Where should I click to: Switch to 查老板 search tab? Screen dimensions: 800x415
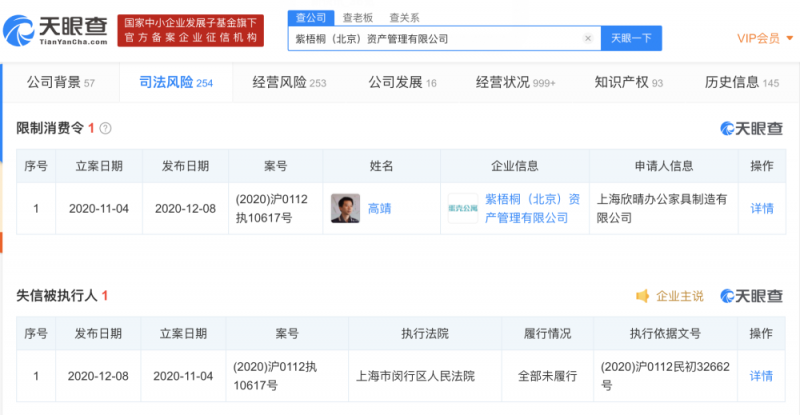(x=357, y=17)
